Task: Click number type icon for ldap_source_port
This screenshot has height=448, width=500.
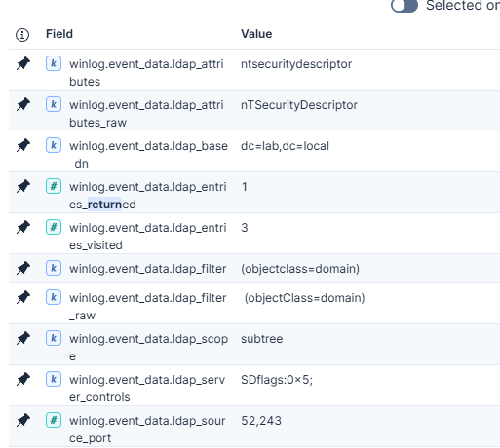Action: coord(54,420)
